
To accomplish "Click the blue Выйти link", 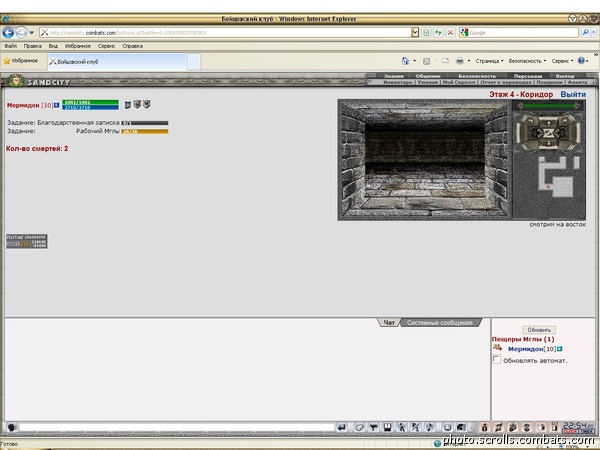I will coord(573,95).
